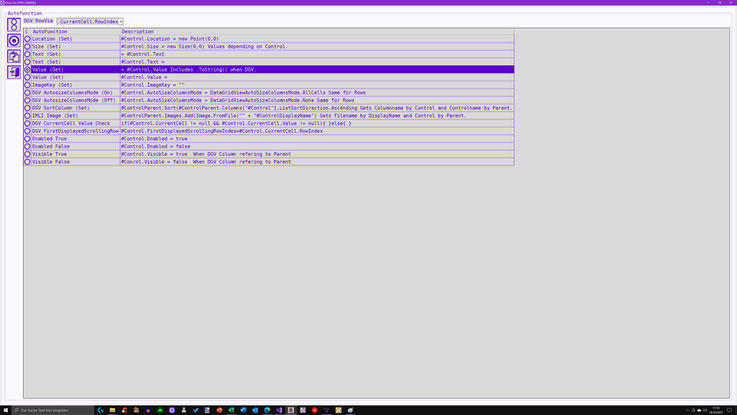
Task: Select the DGV SortColumn (Set) radio button
Action: coord(27,108)
